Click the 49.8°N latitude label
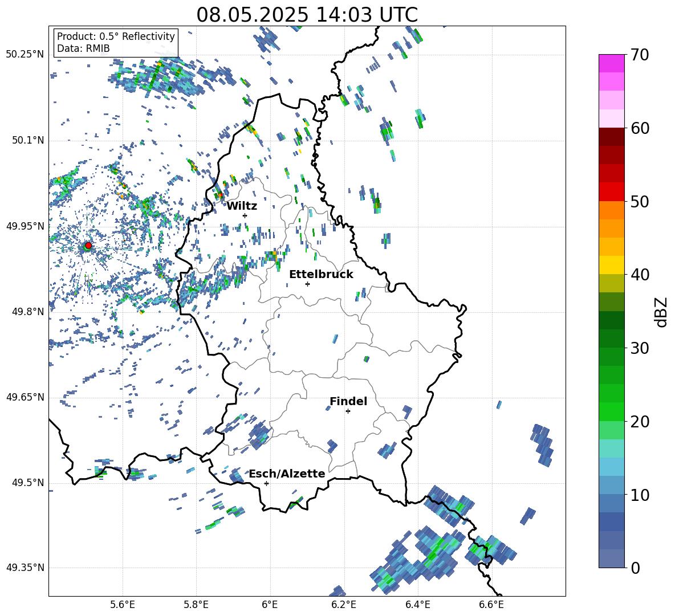The width and height of the screenshot is (675, 616). [28, 312]
